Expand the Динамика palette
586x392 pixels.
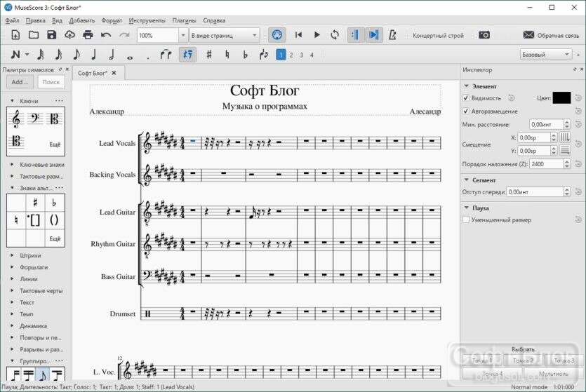tap(34, 326)
